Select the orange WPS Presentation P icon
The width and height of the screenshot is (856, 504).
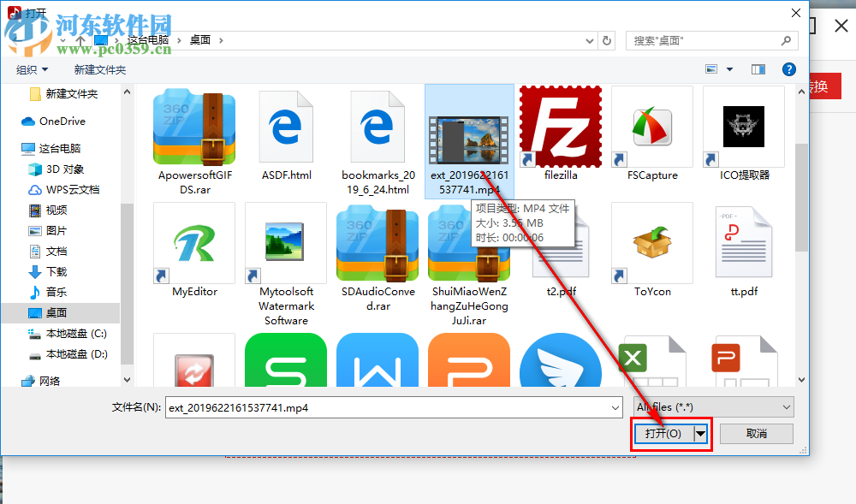(x=469, y=360)
